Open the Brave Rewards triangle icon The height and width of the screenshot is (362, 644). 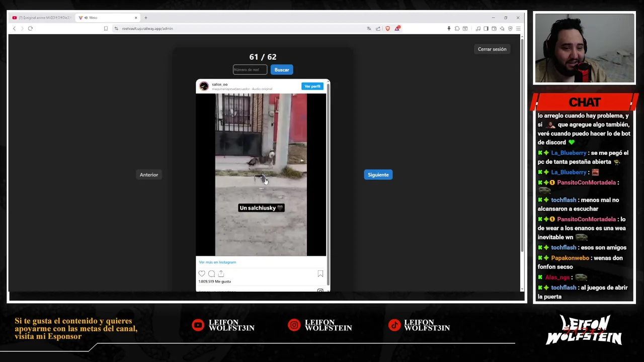pyautogui.click(x=397, y=29)
